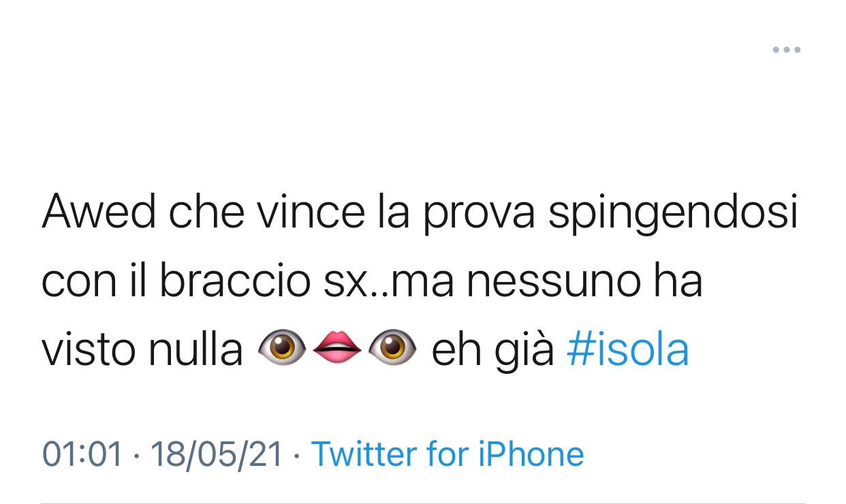Screen dimensions: 846x504
Task: Click the 01:01 timestamp
Action: (x=82, y=454)
